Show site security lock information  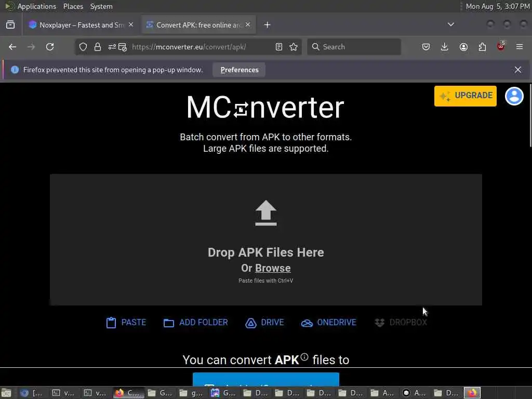pos(98,47)
